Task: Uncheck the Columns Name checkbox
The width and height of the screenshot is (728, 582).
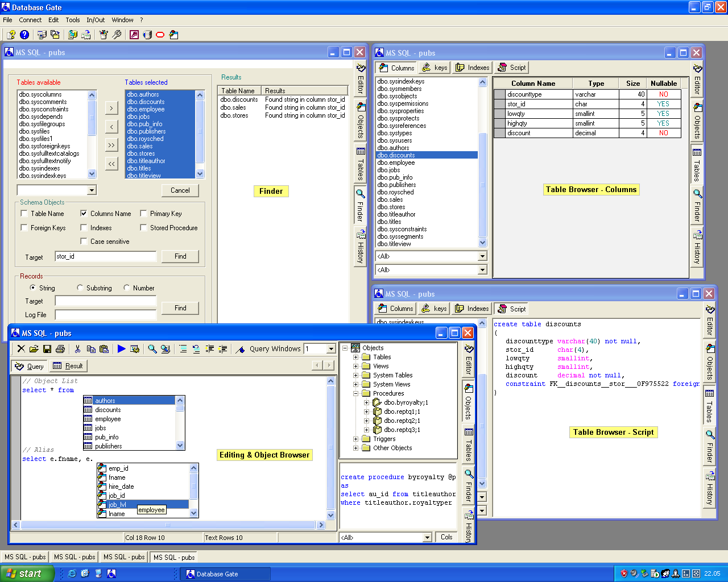Action: click(84, 214)
